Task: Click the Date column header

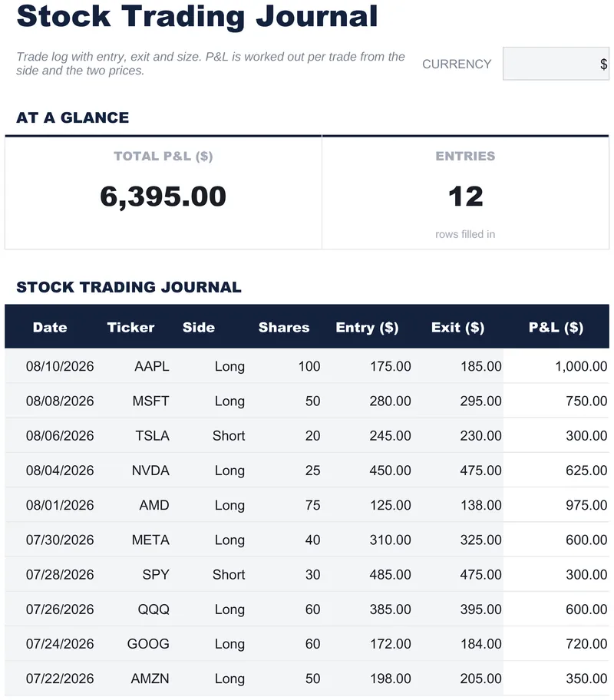Action: [50, 327]
